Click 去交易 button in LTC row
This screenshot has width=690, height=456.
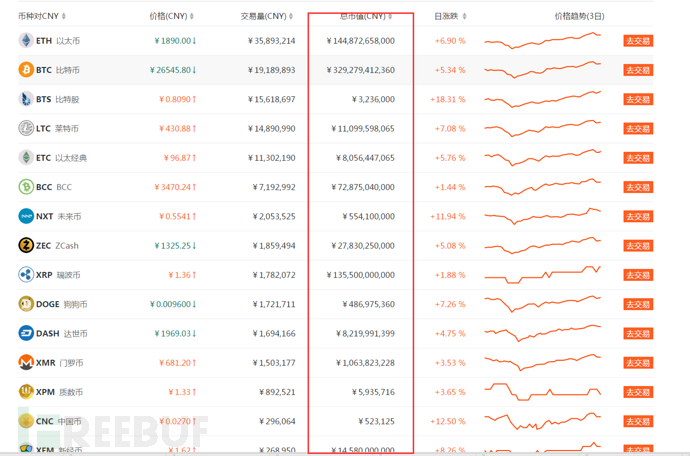638,129
